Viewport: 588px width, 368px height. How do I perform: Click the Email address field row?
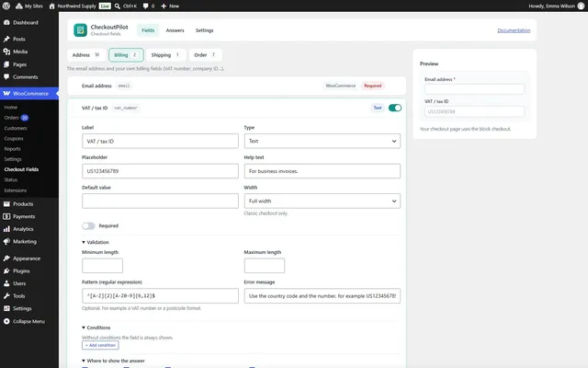tap(237, 86)
